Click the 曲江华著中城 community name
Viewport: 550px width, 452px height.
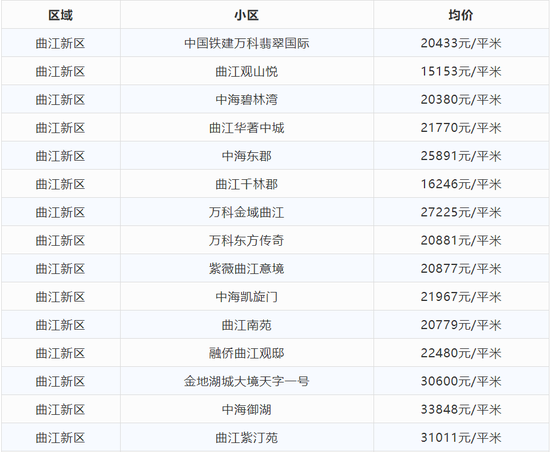click(247, 128)
